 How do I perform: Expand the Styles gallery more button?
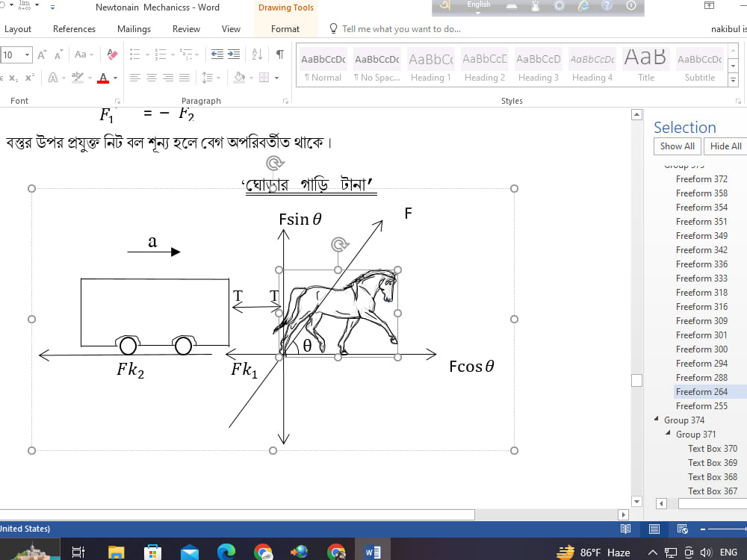click(734, 81)
